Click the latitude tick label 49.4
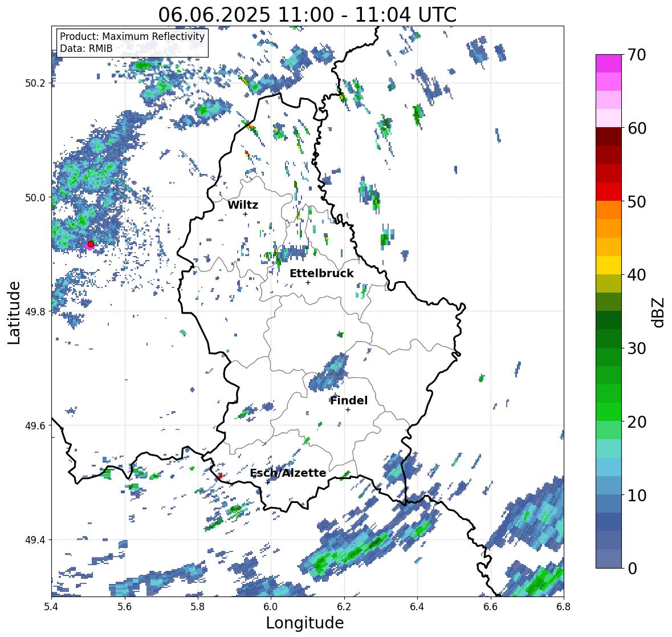672x637 pixels. point(35,539)
